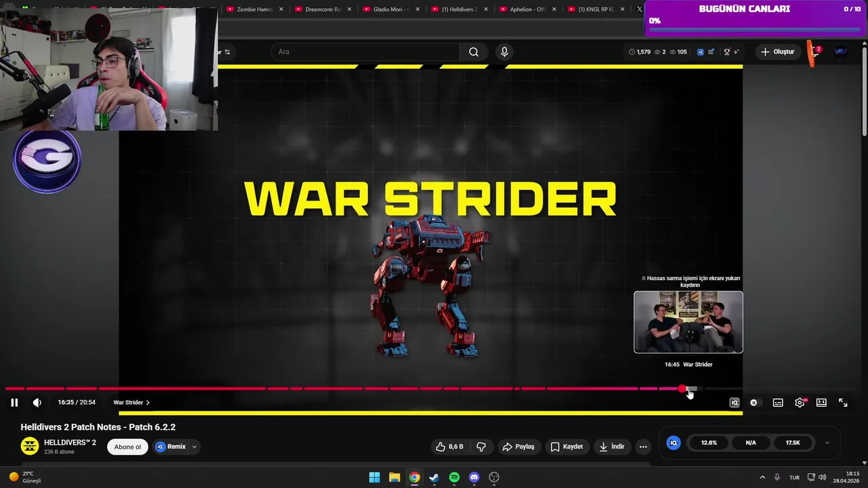The height and width of the screenshot is (488, 868).
Task: Click the sparkle AI icon in toolbar
Action: tap(736, 52)
